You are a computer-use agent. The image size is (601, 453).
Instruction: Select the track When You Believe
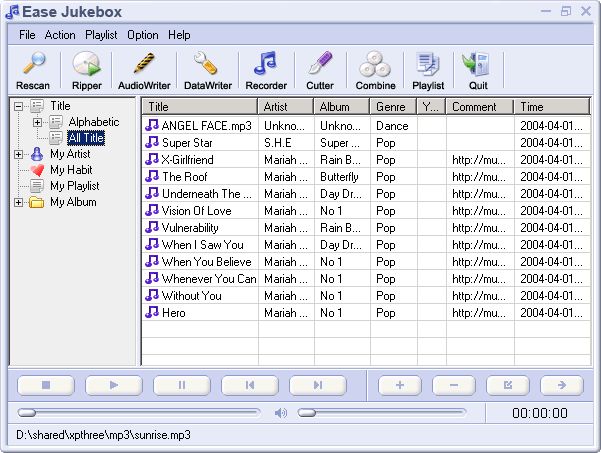click(207, 262)
